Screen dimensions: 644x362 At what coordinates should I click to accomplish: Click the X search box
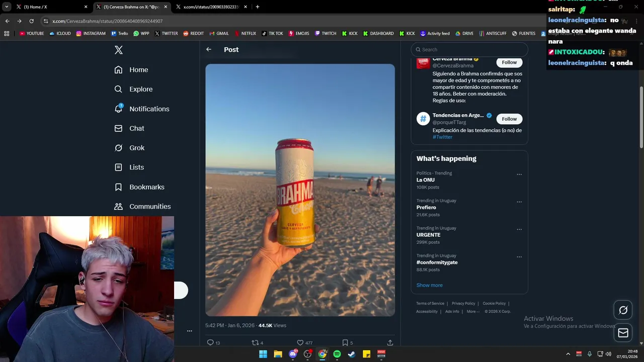[469, 49]
